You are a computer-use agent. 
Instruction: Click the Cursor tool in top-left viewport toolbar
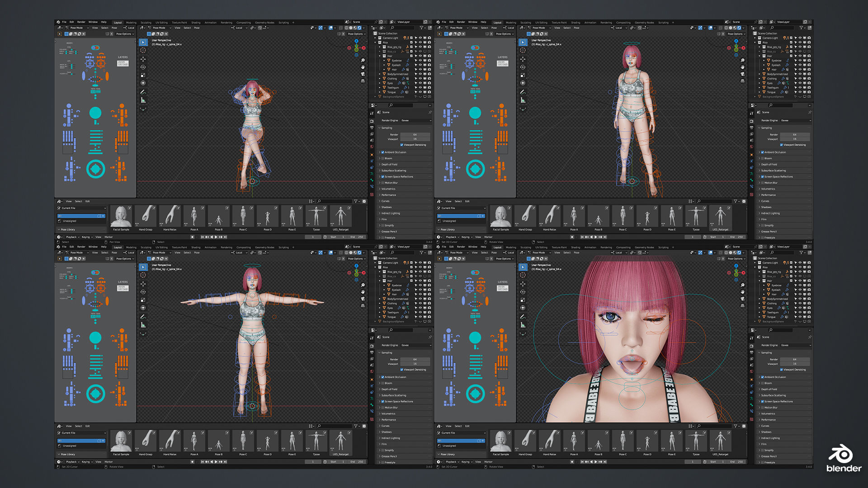[143, 51]
